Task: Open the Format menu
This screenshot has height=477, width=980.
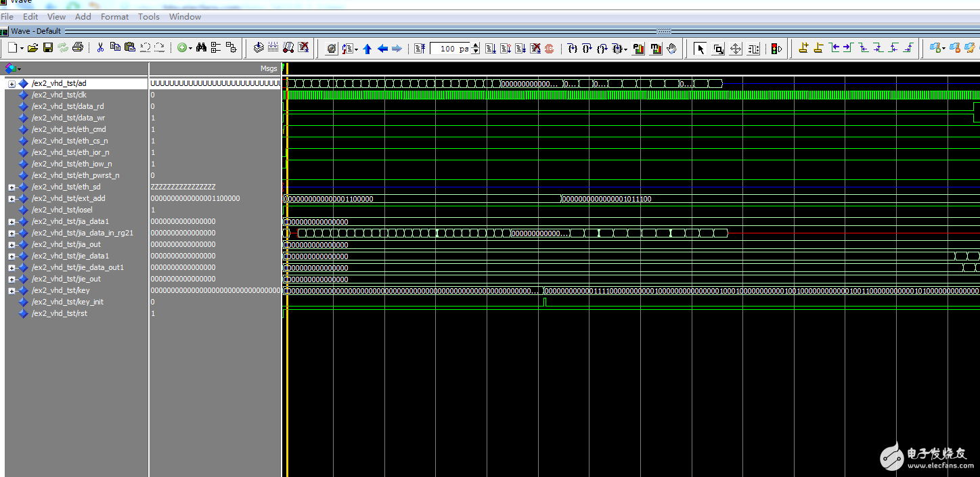Action: [114, 16]
